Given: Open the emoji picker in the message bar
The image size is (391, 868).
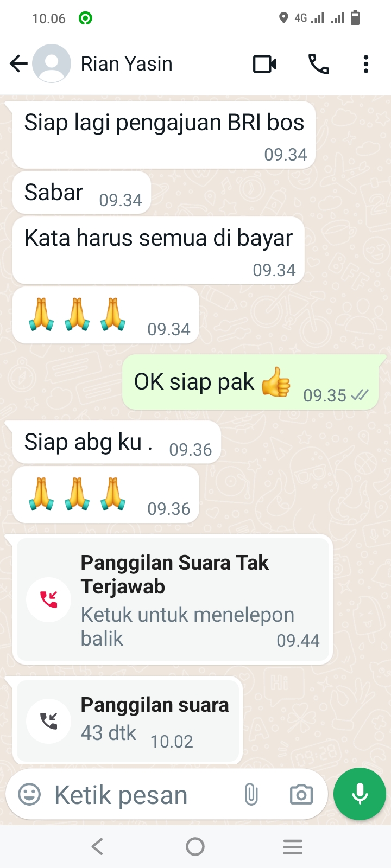Looking at the screenshot, I should [x=29, y=795].
